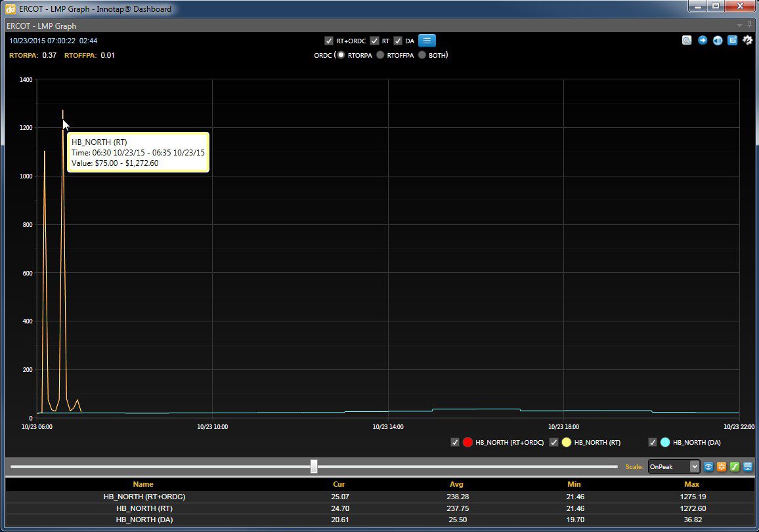Image resolution: width=759 pixels, height=532 pixels.
Task: Click the Avg value 238.28
Action: [x=458, y=497]
